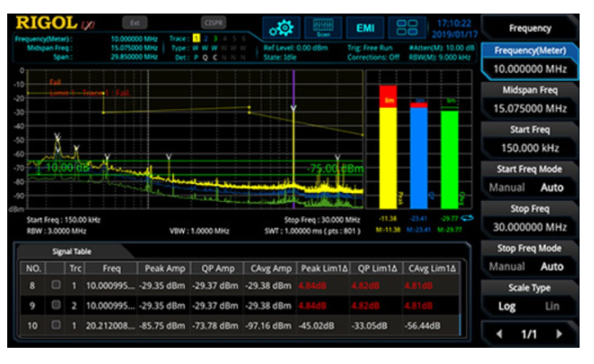Click the 10.00 dB green range label
Image resolution: width=594 pixels, height=364 pixels.
[68, 167]
